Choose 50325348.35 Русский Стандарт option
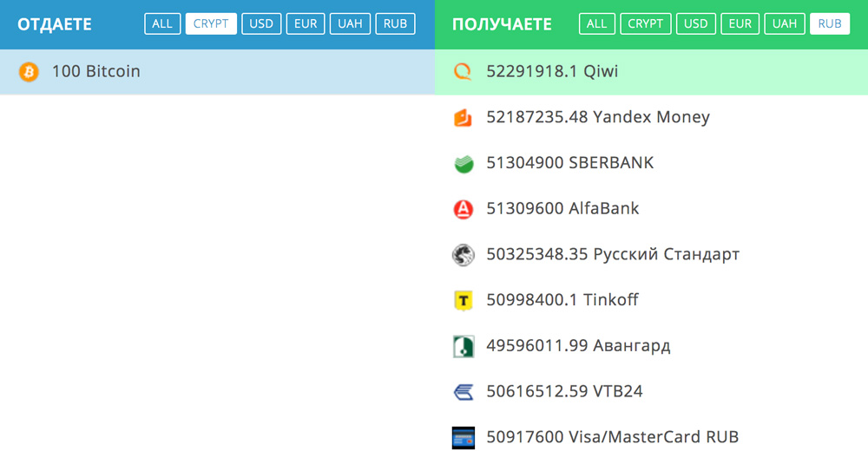868x464 pixels. pyautogui.click(x=651, y=254)
